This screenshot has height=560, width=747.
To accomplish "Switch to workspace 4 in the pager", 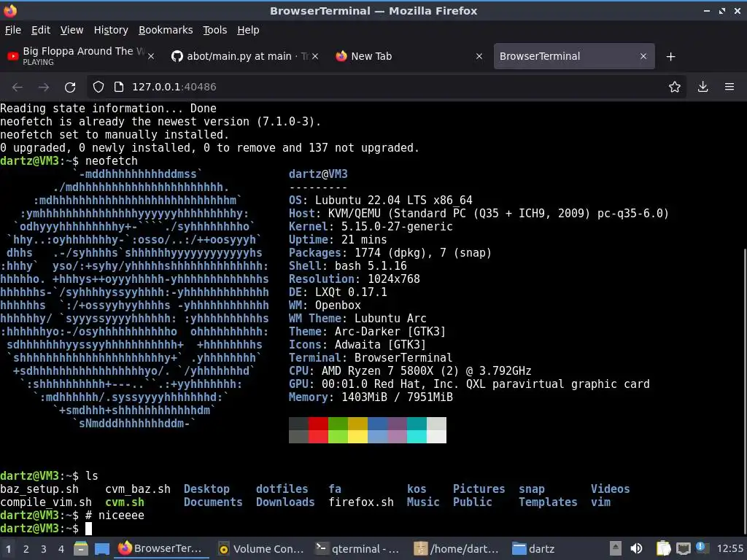I will 61,549.
